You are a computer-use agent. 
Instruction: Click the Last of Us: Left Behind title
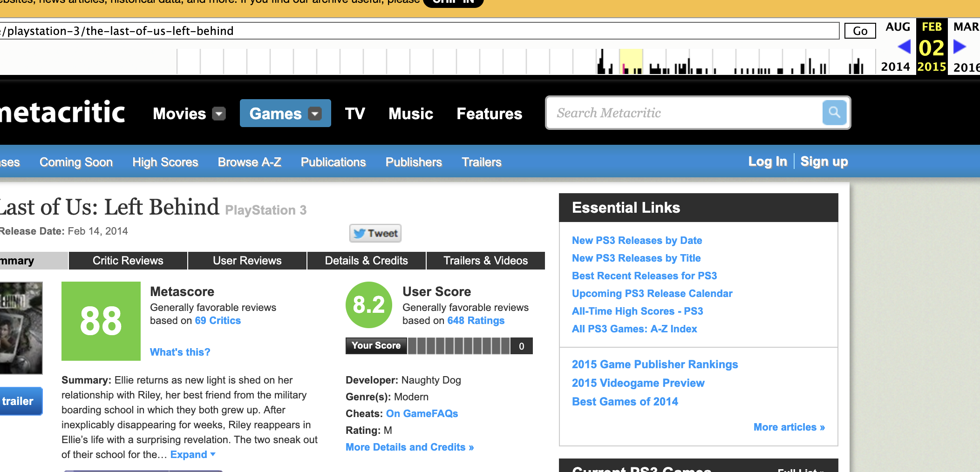[x=109, y=207]
